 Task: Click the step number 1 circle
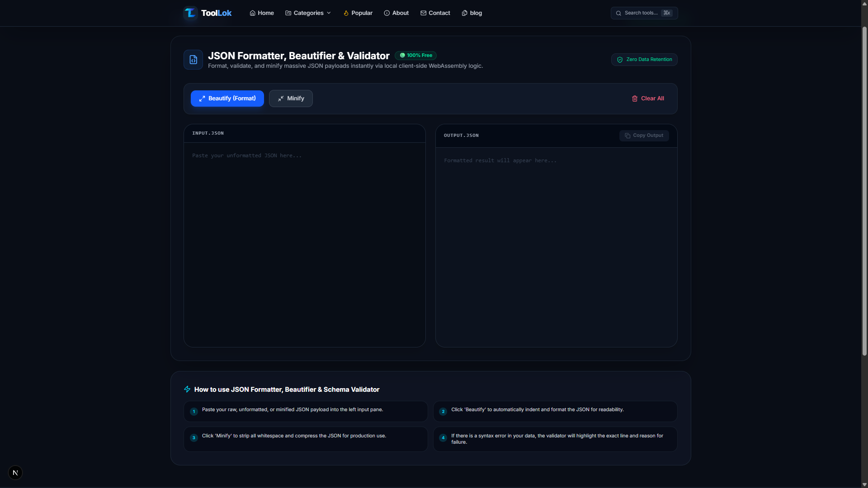[x=194, y=412]
